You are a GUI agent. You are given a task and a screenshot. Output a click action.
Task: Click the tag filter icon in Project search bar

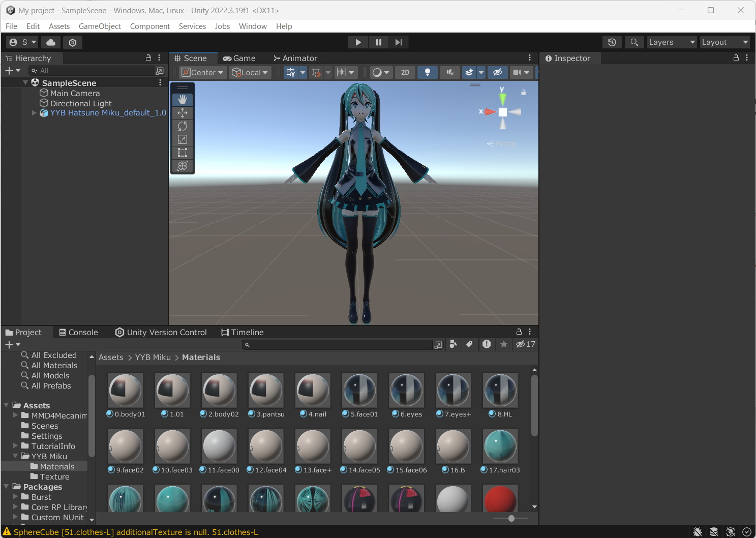470,344
